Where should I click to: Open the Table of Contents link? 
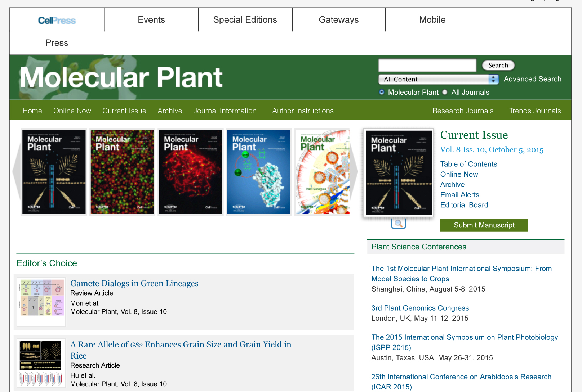tap(468, 164)
